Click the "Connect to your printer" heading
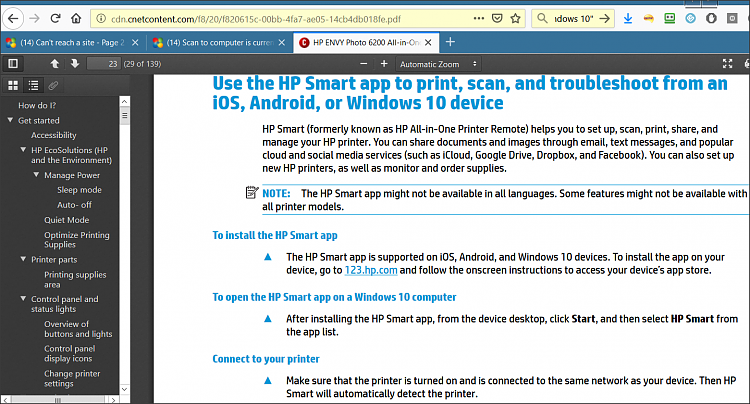The image size is (750, 404). [x=266, y=359]
